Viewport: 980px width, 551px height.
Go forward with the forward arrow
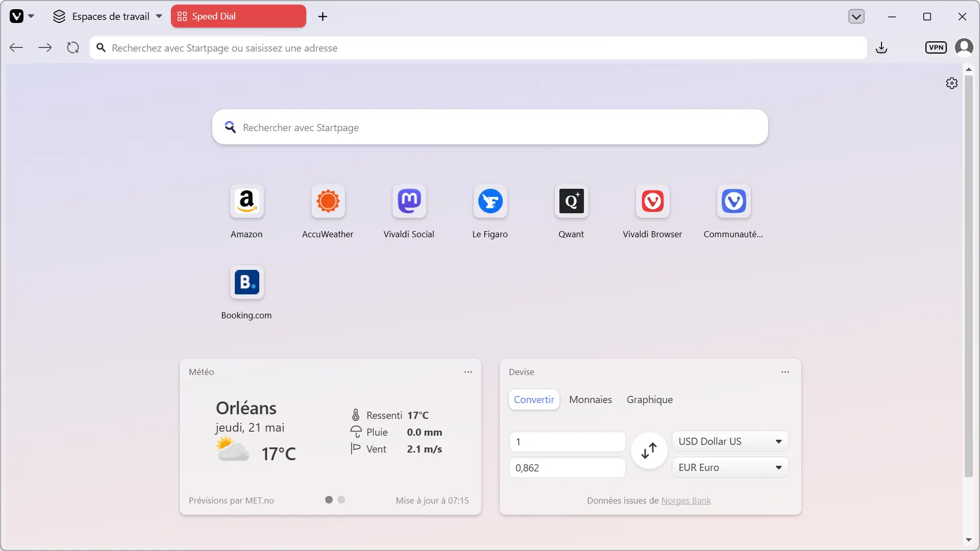point(45,47)
